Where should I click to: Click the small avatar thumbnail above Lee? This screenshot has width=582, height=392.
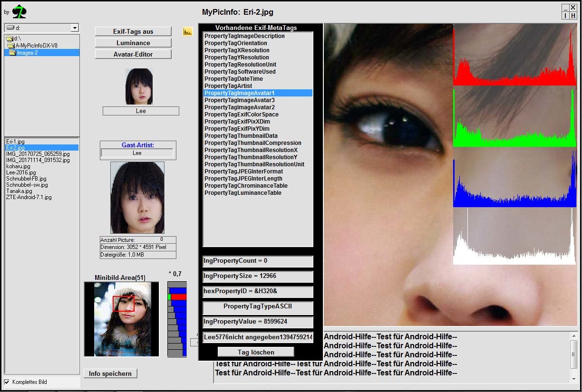coord(139,86)
